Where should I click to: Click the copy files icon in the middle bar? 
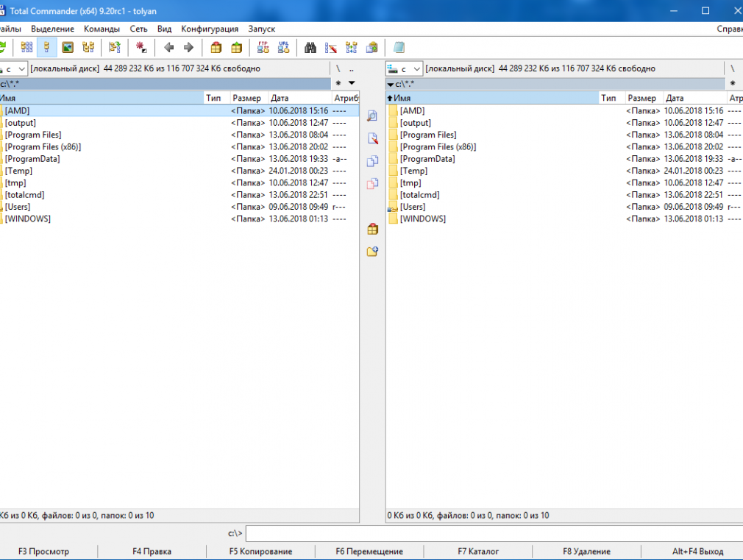click(x=372, y=161)
